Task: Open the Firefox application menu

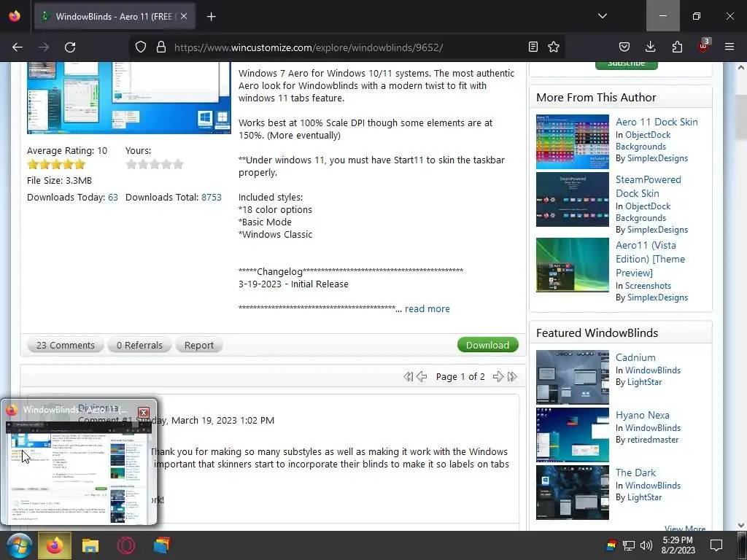Action: point(729,47)
